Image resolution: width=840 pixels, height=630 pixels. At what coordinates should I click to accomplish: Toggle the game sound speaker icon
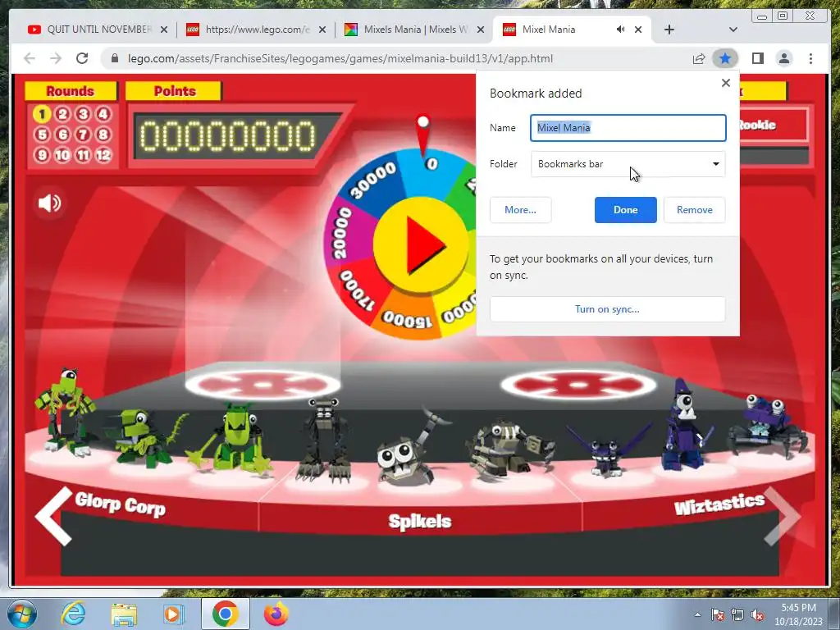click(x=49, y=203)
